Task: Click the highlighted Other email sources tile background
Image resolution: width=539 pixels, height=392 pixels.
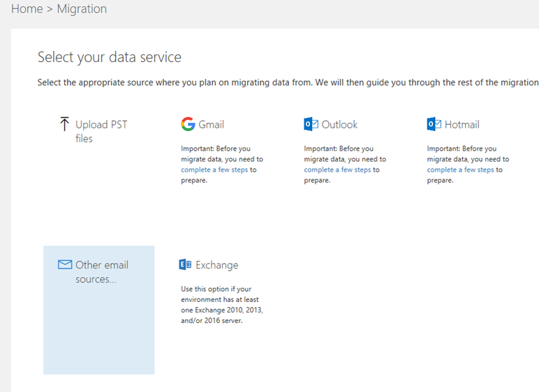Action: (99, 330)
